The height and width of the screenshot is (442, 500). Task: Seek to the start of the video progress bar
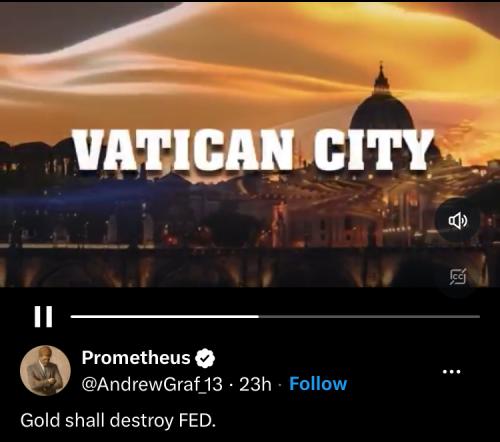pyautogui.click(x=72, y=316)
